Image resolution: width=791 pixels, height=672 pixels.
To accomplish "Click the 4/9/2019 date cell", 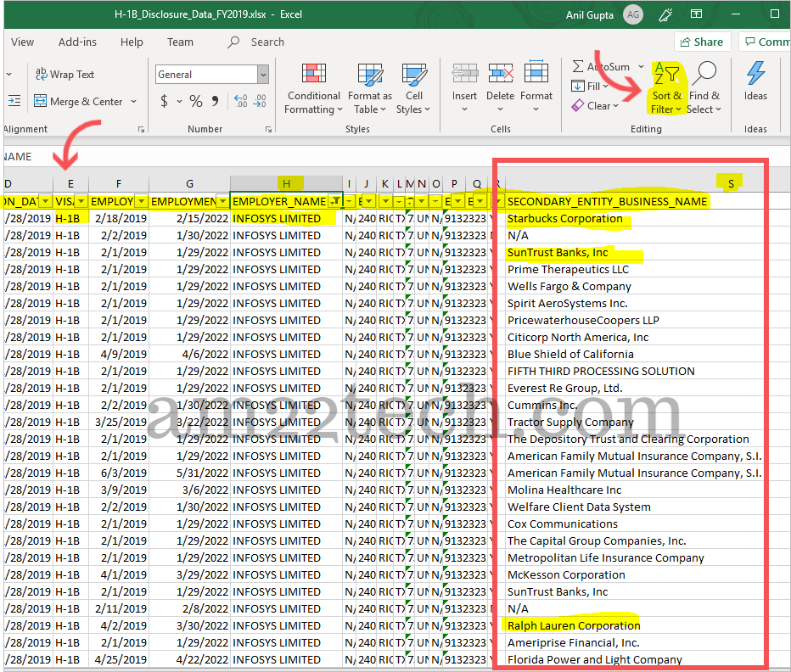I will coord(119,354).
